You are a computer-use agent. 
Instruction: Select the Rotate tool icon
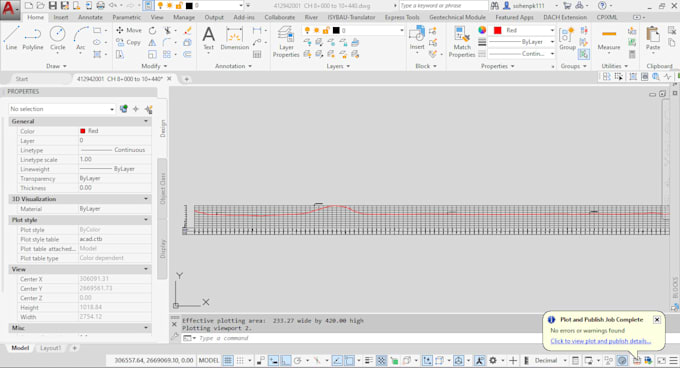click(x=152, y=30)
